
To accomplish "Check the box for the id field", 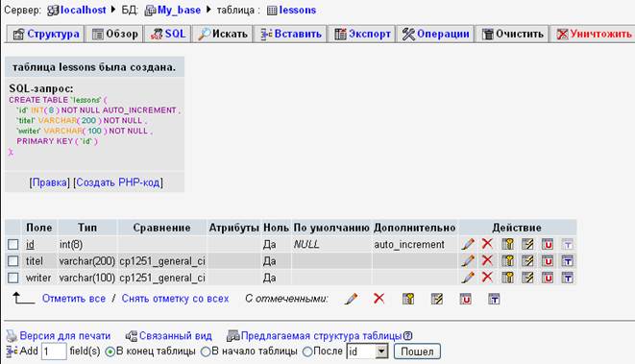I will [x=12, y=244].
